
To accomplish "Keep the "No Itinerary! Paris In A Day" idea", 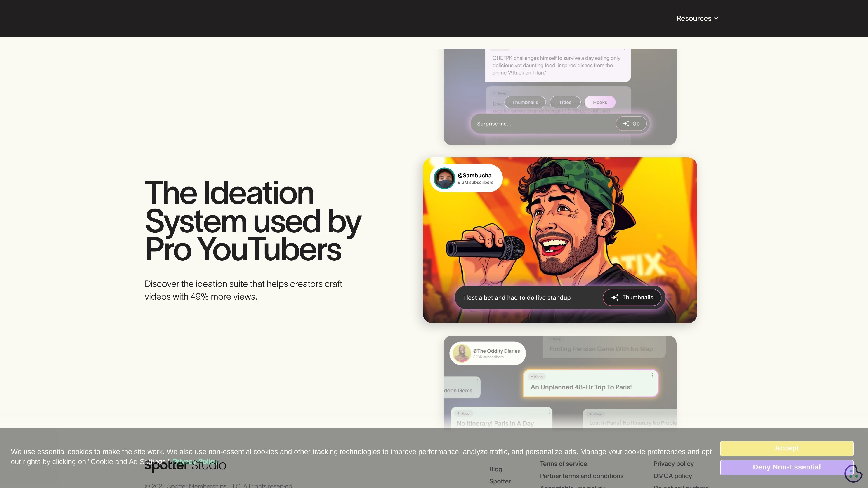I will (x=463, y=413).
